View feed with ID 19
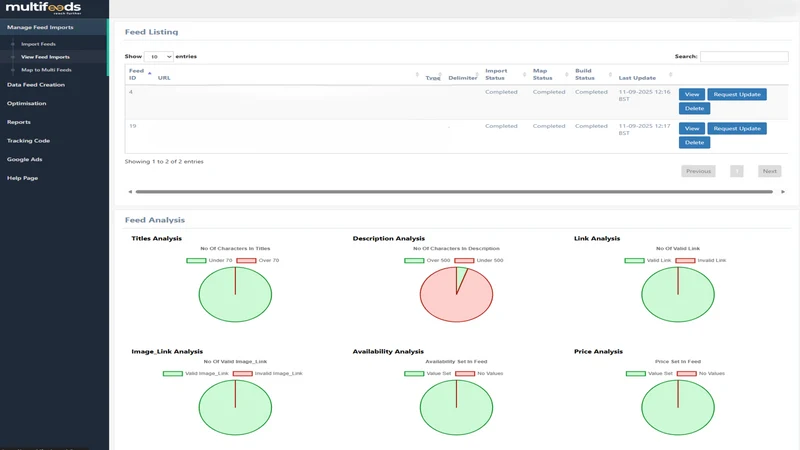Image resolution: width=800 pixels, height=450 pixels. pyautogui.click(x=692, y=129)
